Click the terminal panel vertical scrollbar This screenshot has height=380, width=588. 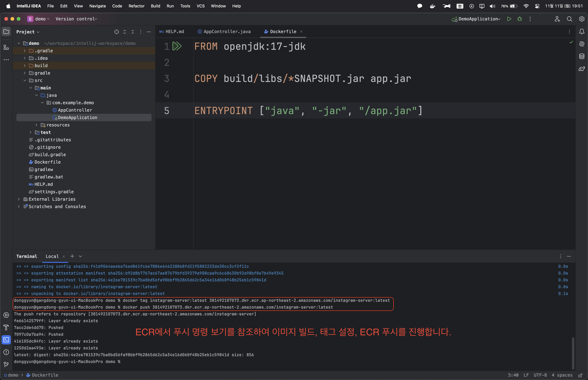[573, 353]
